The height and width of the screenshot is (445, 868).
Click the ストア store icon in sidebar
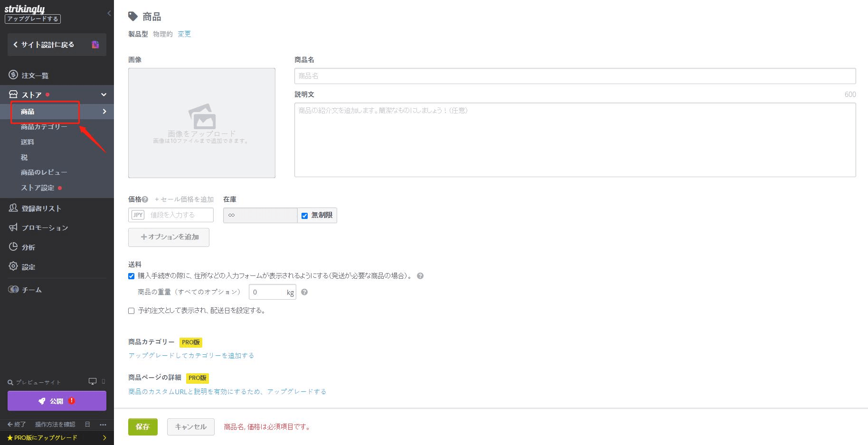[13, 95]
